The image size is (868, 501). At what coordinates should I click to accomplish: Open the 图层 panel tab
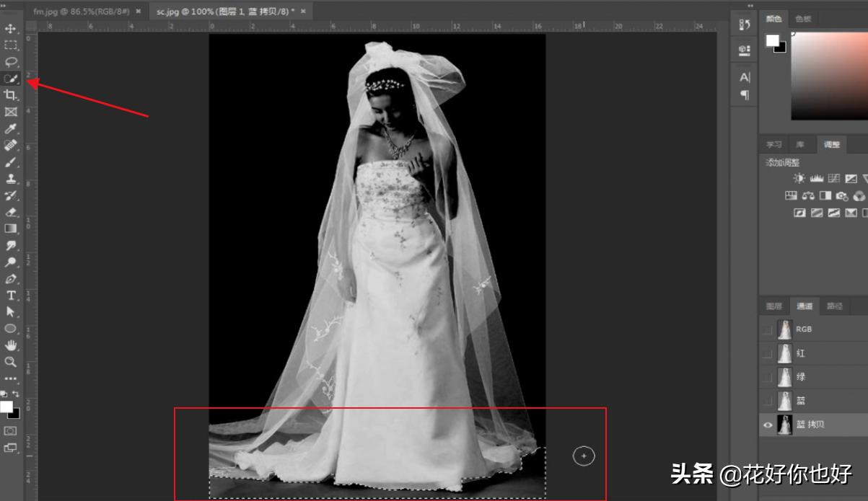tap(773, 305)
